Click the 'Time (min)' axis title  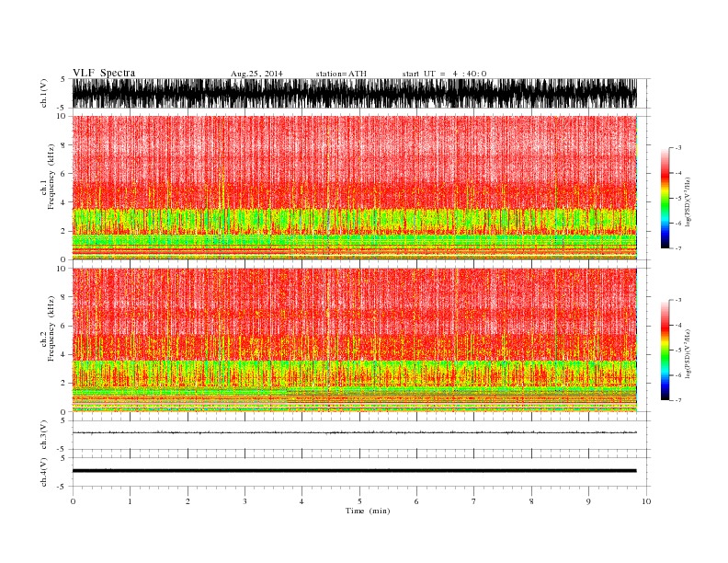tap(368, 511)
